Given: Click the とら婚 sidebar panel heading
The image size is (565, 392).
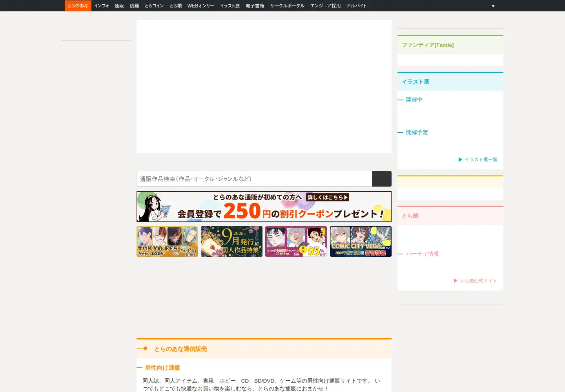Looking at the screenshot, I should [x=410, y=216].
